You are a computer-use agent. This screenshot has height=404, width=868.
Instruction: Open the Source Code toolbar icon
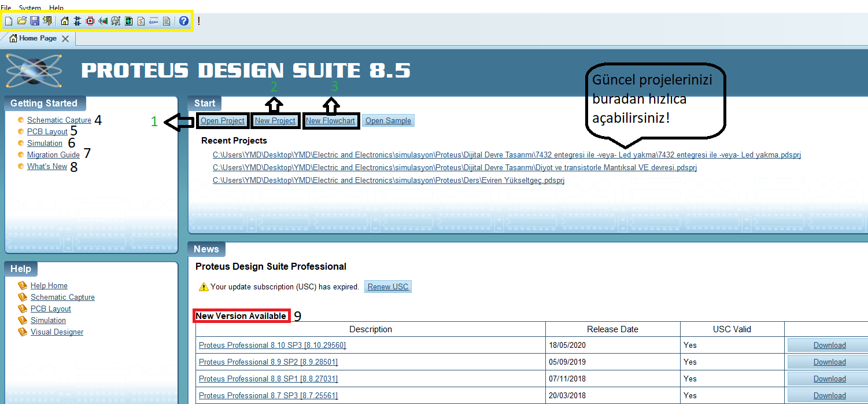[154, 21]
